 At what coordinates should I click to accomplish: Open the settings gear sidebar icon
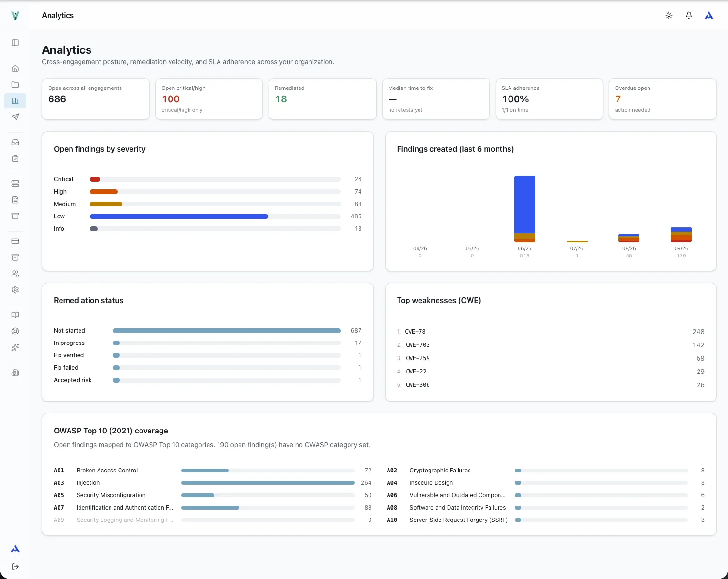15,290
